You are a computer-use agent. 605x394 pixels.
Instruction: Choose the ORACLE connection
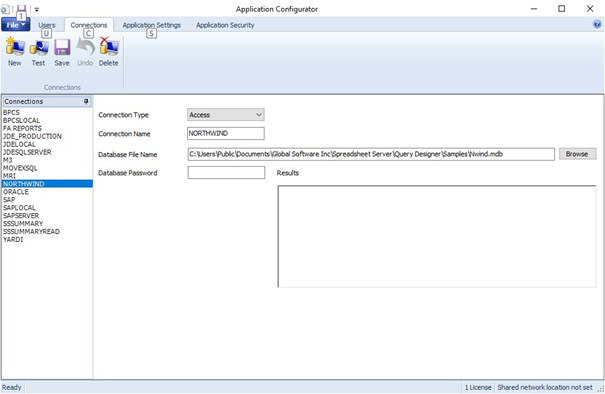point(47,192)
